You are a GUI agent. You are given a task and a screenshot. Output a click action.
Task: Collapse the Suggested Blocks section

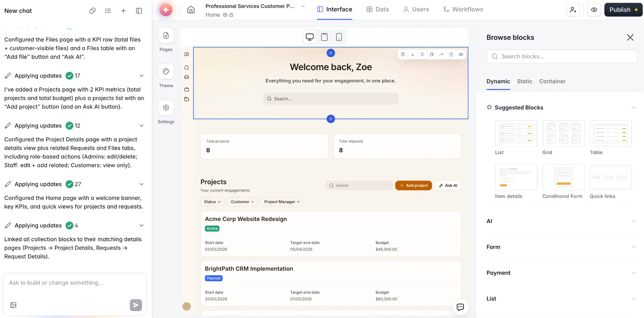click(633, 108)
